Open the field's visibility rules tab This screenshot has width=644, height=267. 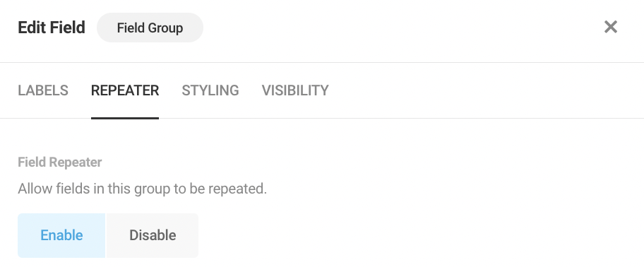(x=295, y=90)
